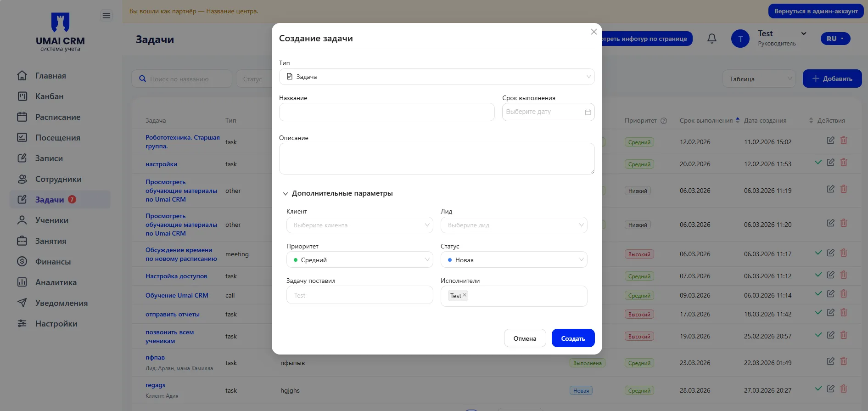868x411 pixels.
Task: Edit task created 06.03.2026 11:19
Action: click(x=830, y=189)
